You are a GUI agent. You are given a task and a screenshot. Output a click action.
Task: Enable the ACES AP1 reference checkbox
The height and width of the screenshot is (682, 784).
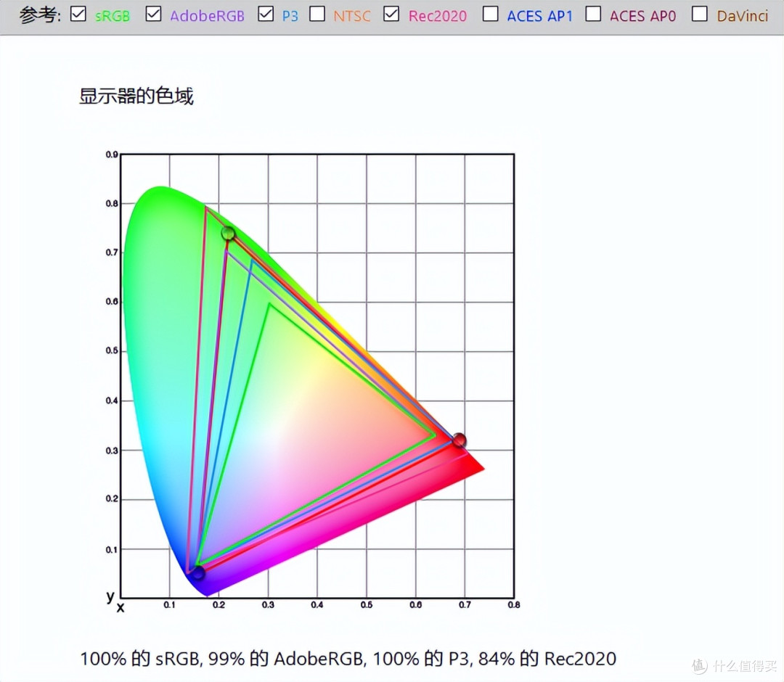[490, 14]
